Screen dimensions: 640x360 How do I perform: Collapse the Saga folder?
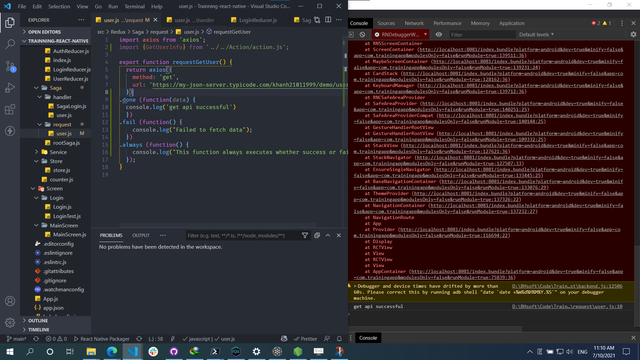pos(56,88)
